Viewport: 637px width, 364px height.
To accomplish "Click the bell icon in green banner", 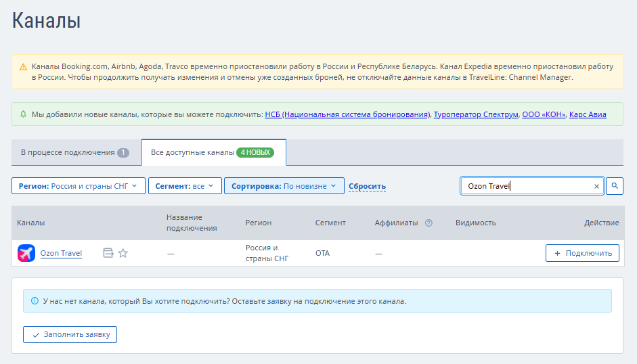I will coord(23,114).
